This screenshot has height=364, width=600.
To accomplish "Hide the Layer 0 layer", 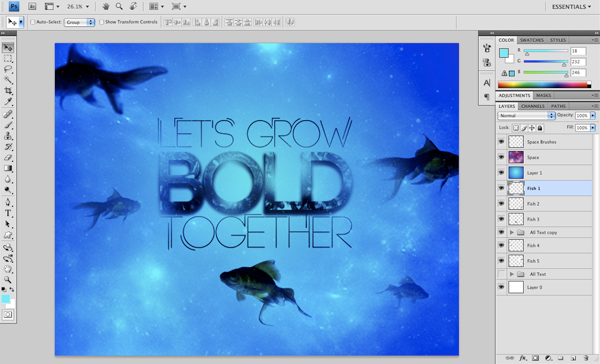I will 501,287.
